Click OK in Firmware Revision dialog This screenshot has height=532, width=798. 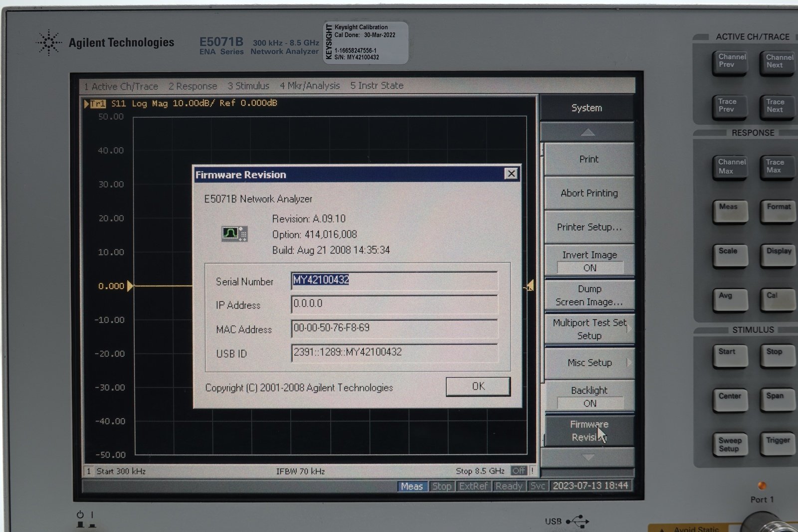pos(478,386)
